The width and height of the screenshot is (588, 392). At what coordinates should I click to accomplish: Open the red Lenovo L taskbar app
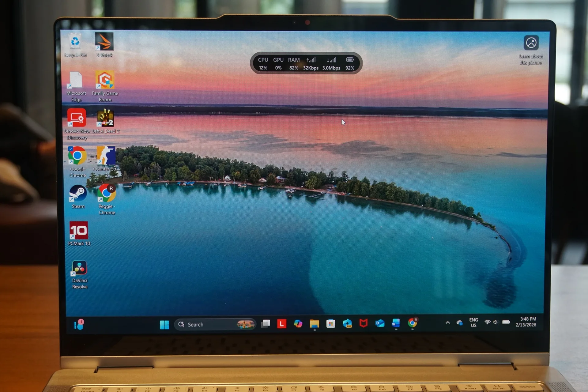[x=281, y=324]
